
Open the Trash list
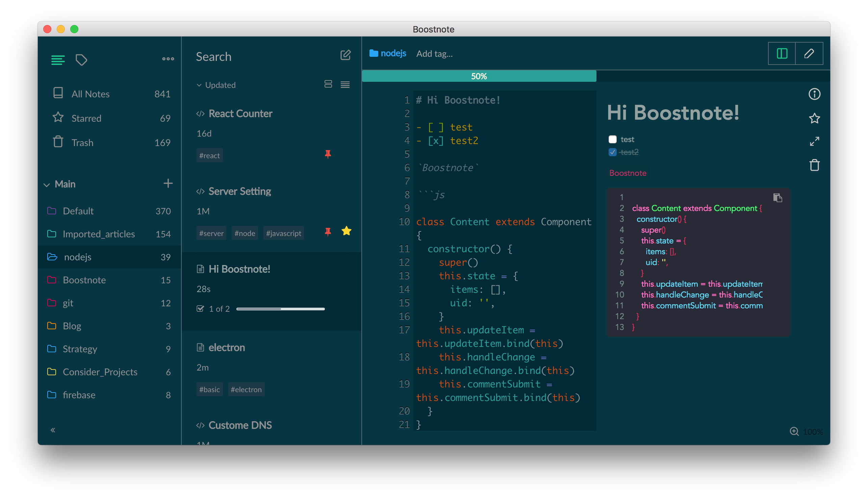109,142
